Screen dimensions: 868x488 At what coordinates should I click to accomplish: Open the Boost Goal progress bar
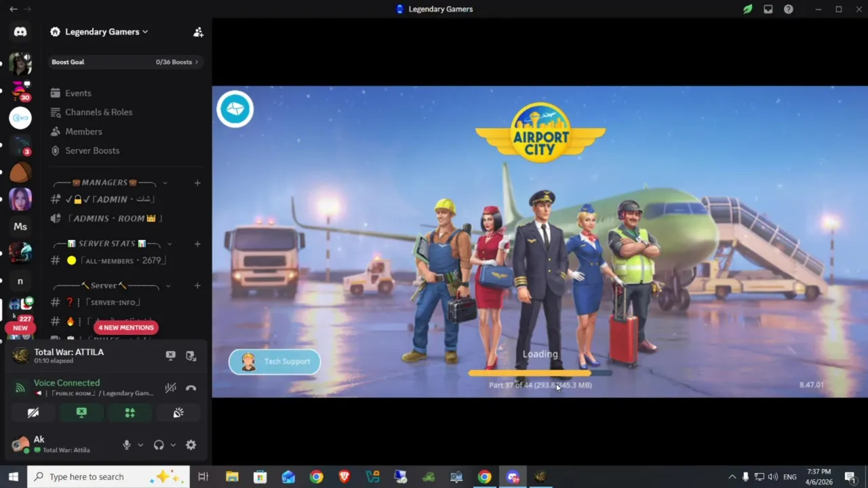tap(125, 62)
